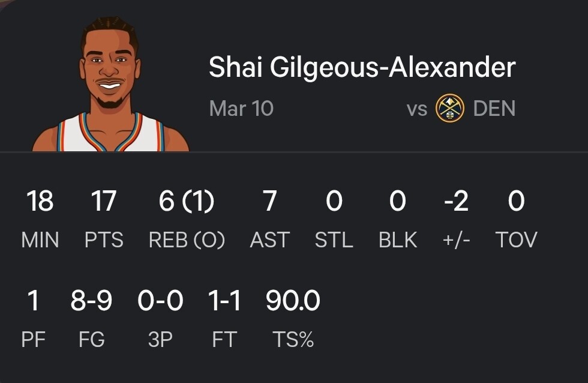Viewport: 588px width, 383px height.
Task: Click the Denver Nuggets team logo
Action: click(450, 109)
